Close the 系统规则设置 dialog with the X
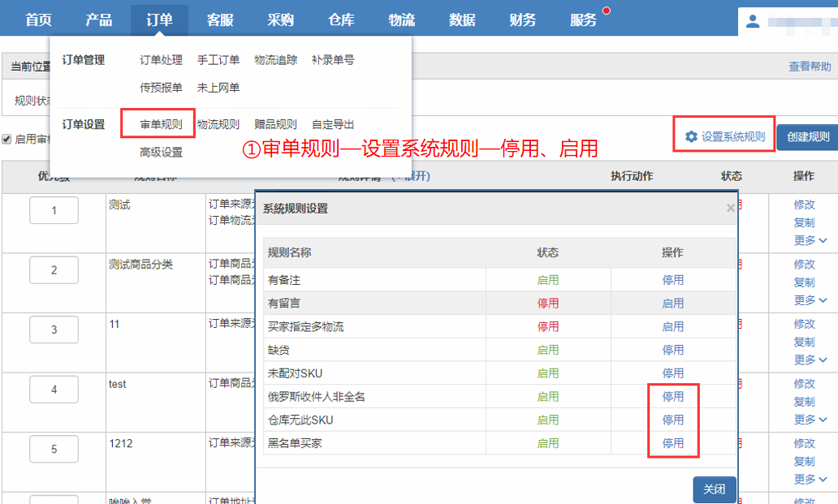The image size is (838, 504). point(730,209)
